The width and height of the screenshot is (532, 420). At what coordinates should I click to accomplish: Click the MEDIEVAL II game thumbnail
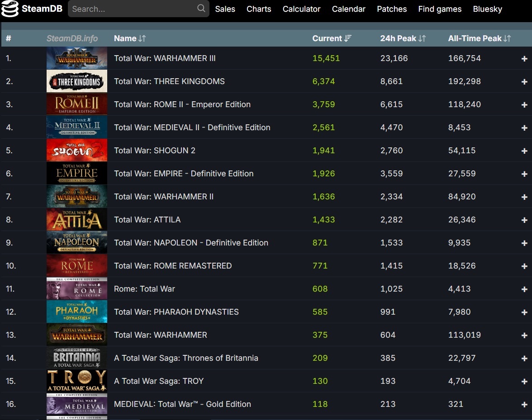(77, 127)
